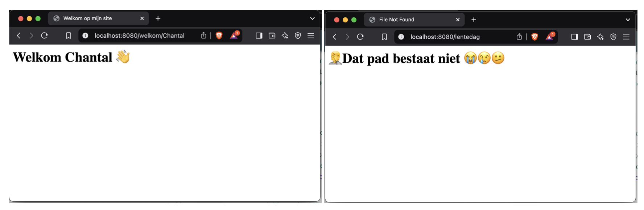Expand tab search in right window
This screenshot has height=210, width=644.
pyautogui.click(x=628, y=20)
